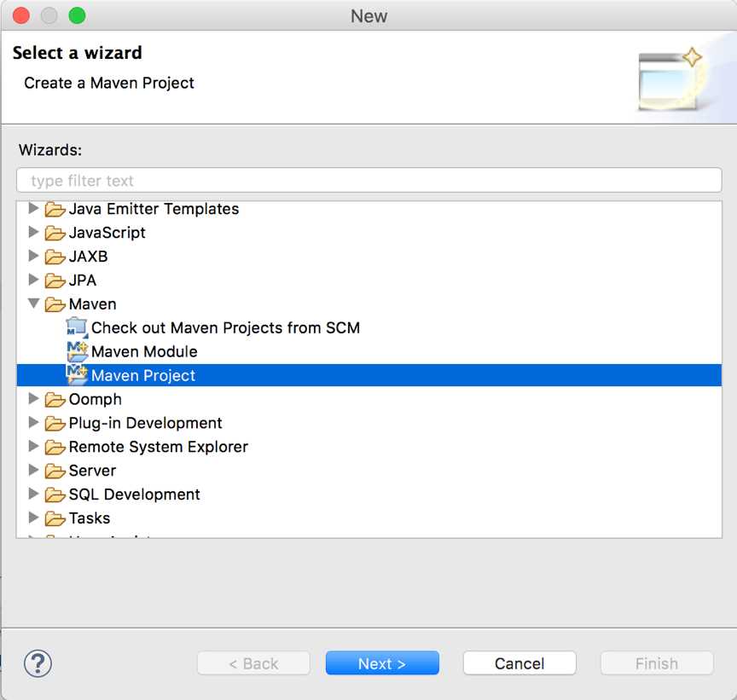
Task: Expand the Plug-in Development category
Action: (x=34, y=422)
